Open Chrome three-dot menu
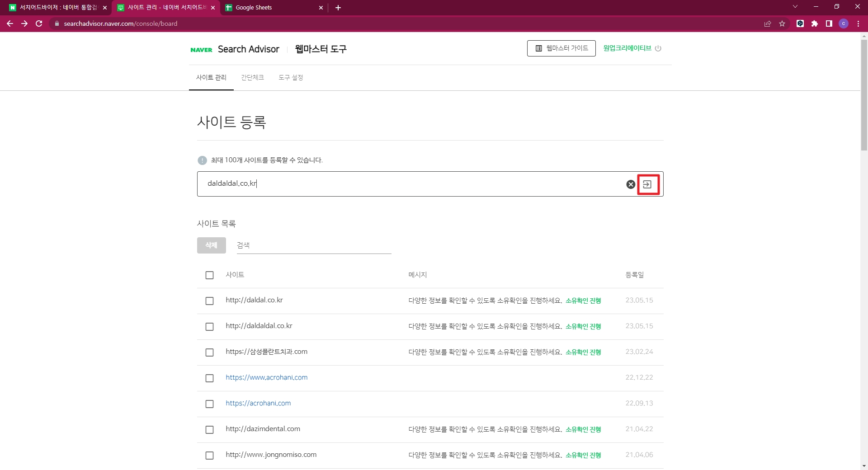This screenshot has height=470, width=868. pyautogui.click(x=858, y=23)
